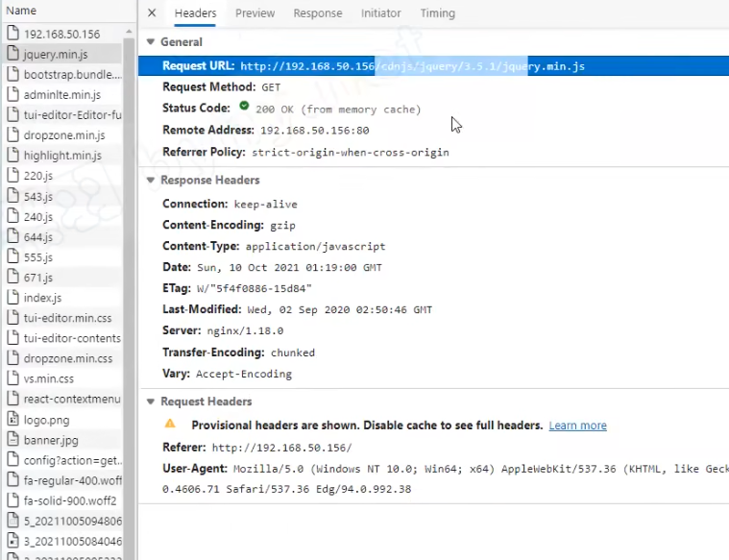
Task: Collapse the General section
Action: [x=150, y=42]
